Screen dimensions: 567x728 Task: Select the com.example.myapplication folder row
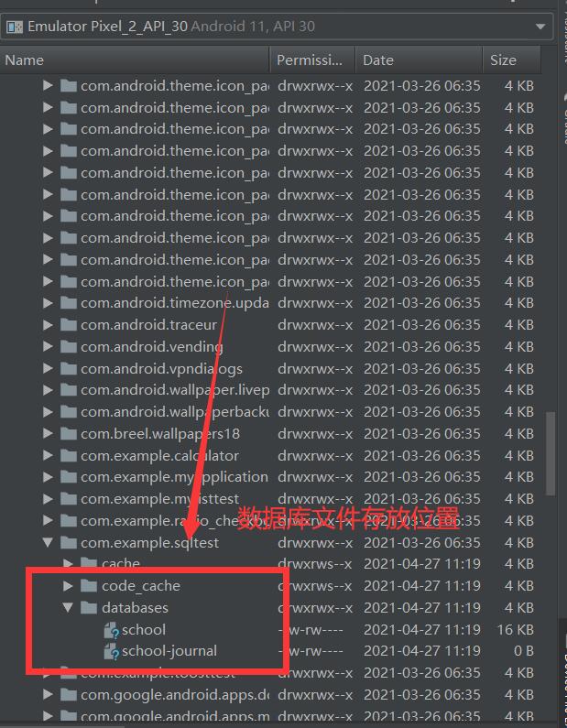(271, 477)
